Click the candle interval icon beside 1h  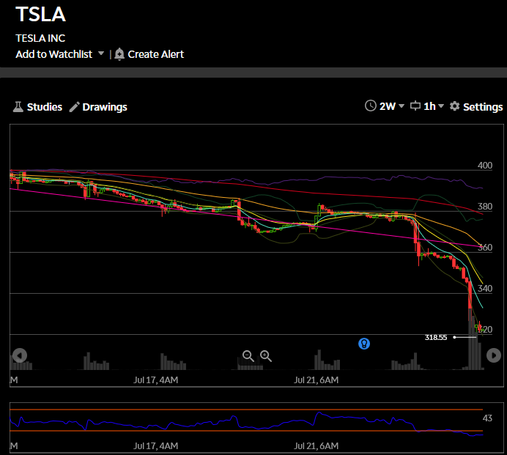[x=415, y=106]
